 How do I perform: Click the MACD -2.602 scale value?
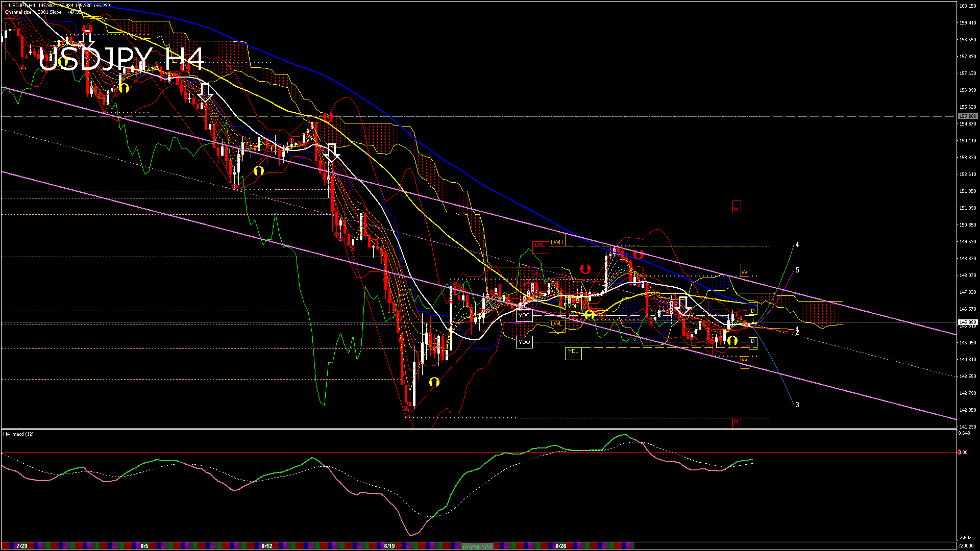[965, 537]
